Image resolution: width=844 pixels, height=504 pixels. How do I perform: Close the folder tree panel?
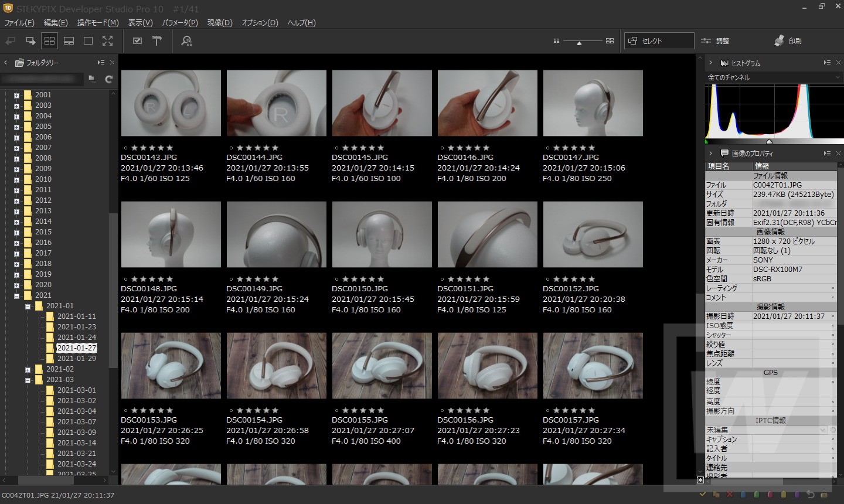tap(112, 63)
